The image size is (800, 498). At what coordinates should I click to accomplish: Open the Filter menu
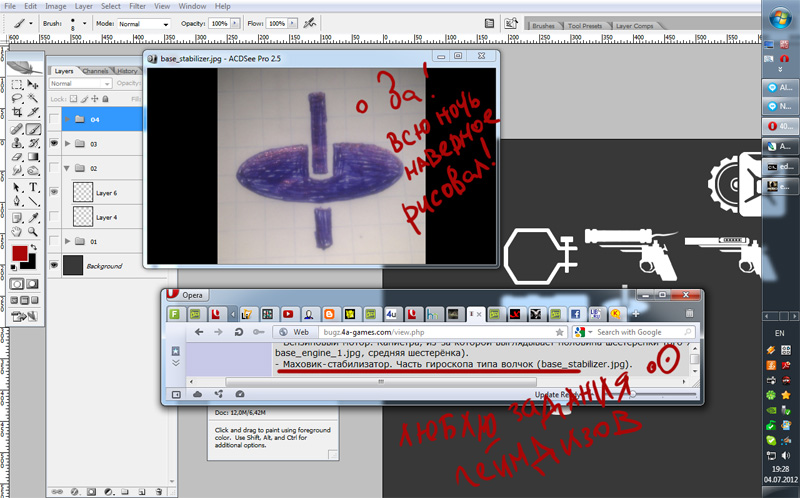[137, 6]
